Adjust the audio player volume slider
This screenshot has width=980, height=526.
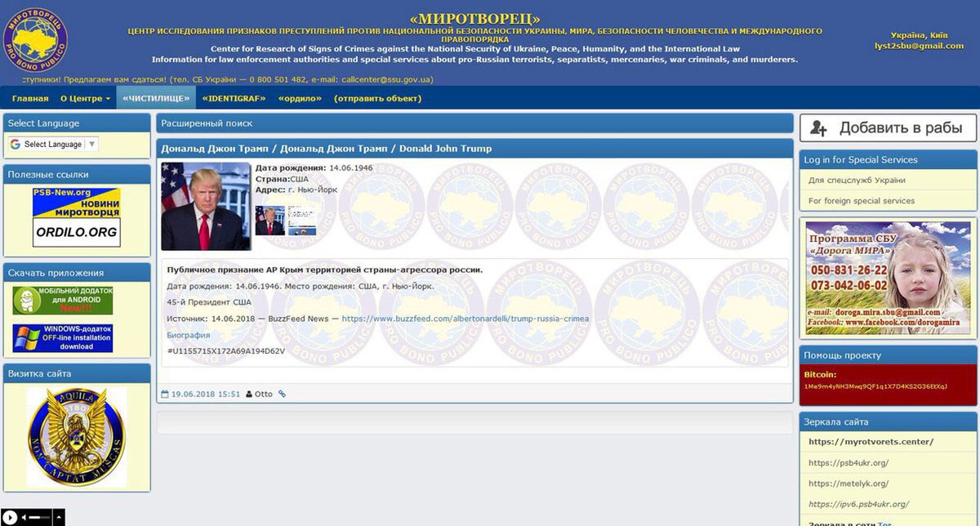[x=40, y=517]
